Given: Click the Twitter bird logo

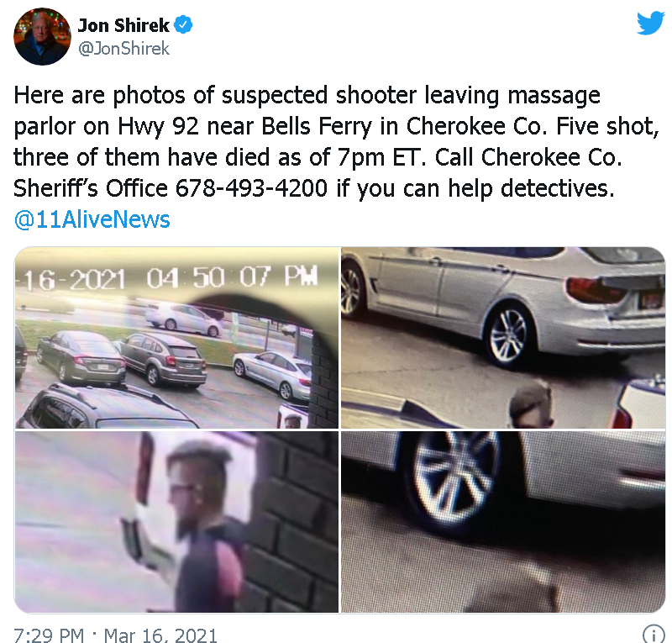Looking at the screenshot, I should pyautogui.click(x=650, y=23).
